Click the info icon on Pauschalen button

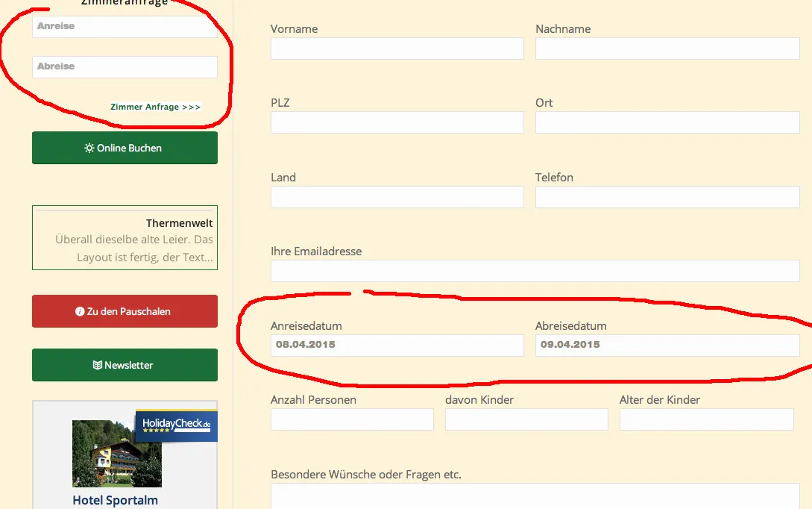tap(80, 311)
